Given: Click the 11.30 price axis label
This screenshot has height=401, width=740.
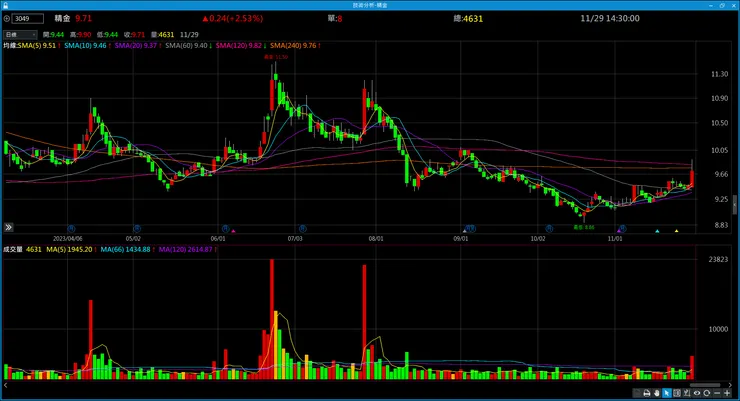Looking at the screenshot, I should (x=719, y=74).
